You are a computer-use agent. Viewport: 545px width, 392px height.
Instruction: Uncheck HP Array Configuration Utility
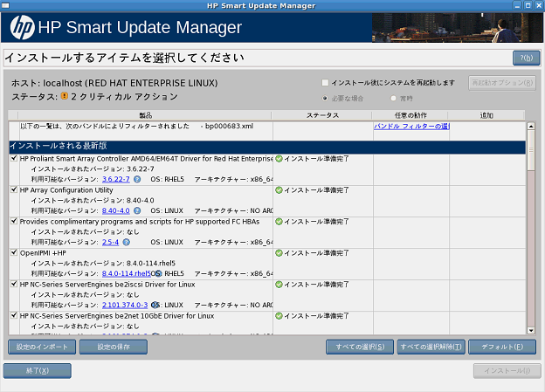pyautogui.click(x=13, y=190)
